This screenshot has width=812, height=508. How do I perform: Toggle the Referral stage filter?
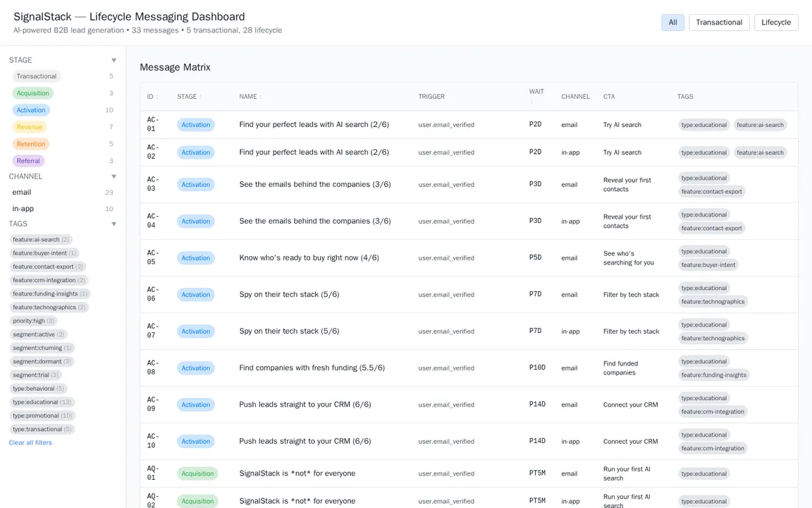tap(27, 160)
